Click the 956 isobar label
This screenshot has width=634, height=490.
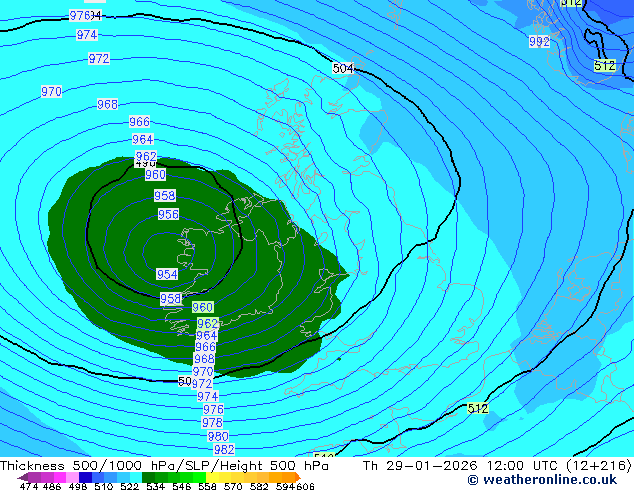168,214
